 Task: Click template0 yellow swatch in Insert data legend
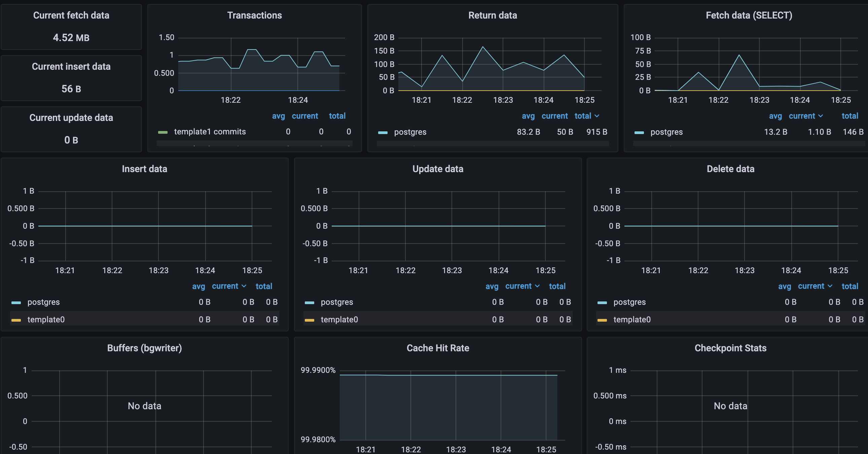[x=16, y=320]
